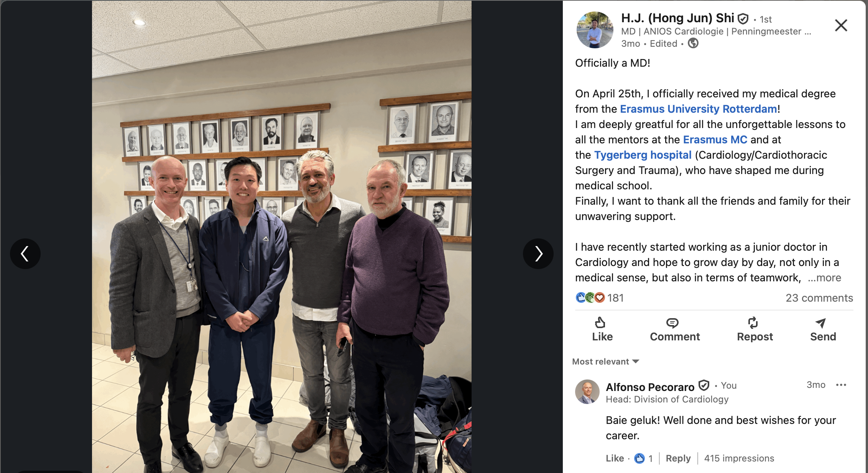
Task: Click the Like thumbs-up icon
Action: click(x=600, y=323)
